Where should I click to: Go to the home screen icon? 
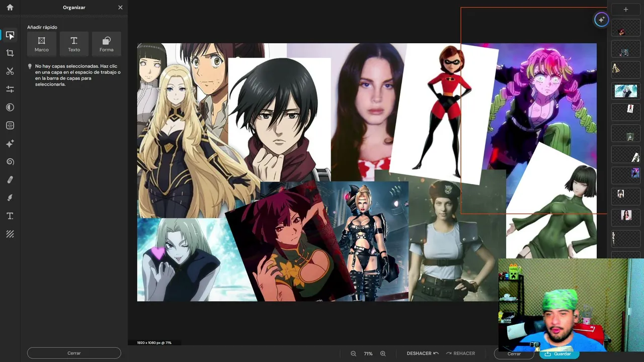click(10, 8)
